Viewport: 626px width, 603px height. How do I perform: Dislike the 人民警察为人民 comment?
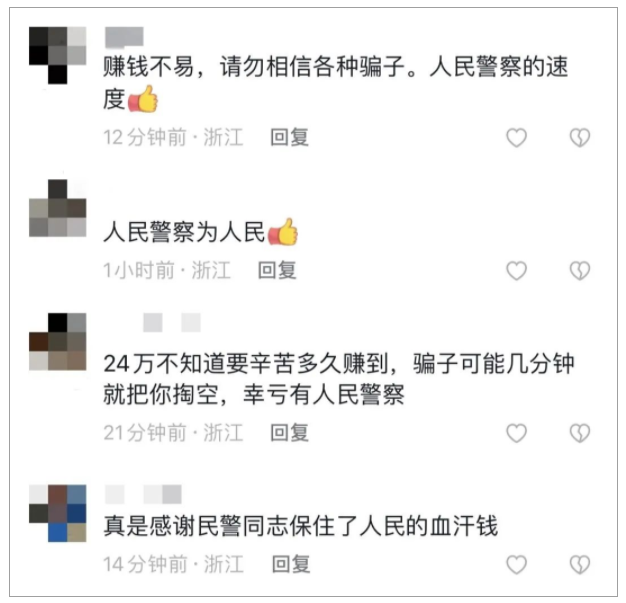[x=579, y=271]
